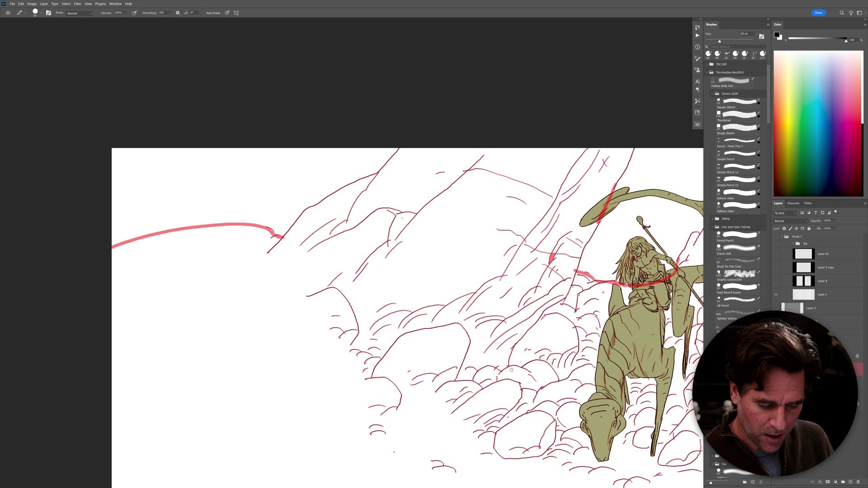The width and height of the screenshot is (868, 488).
Task: Collapse the Comics 2020 brush folder
Action: point(712,94)
